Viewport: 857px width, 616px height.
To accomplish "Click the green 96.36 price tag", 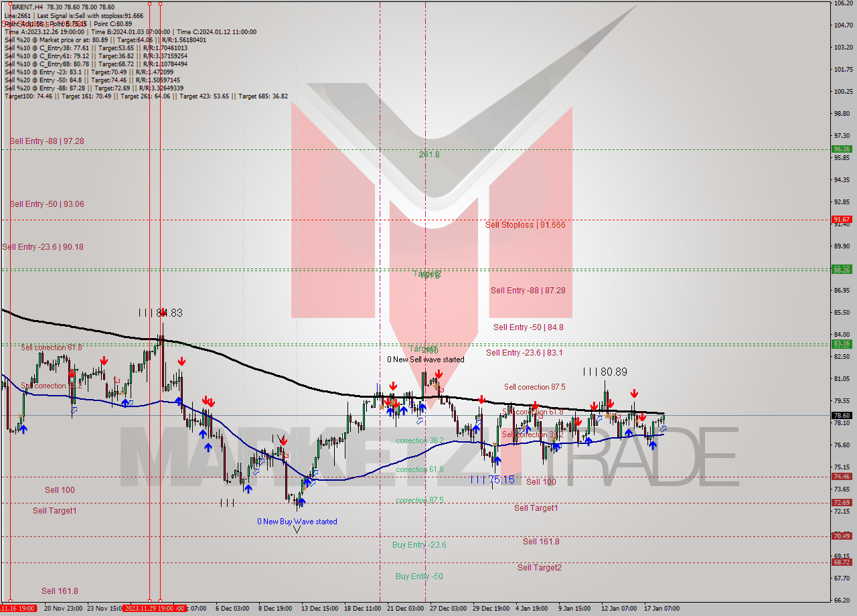I will pos(842,149).
